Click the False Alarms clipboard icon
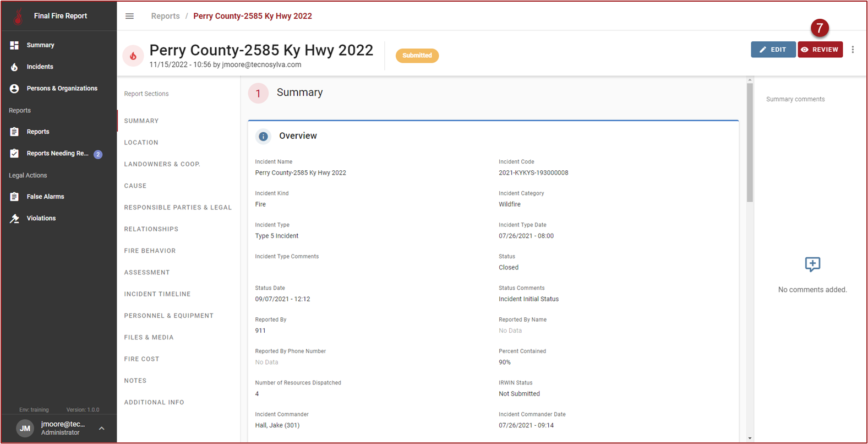 click(14, 197)
